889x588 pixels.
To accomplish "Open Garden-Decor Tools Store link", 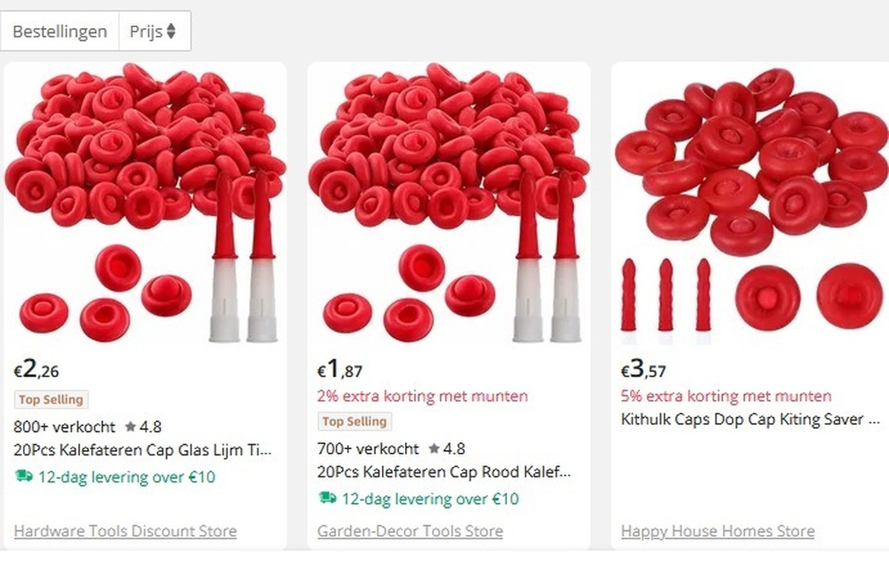I will tap(410, 531).
